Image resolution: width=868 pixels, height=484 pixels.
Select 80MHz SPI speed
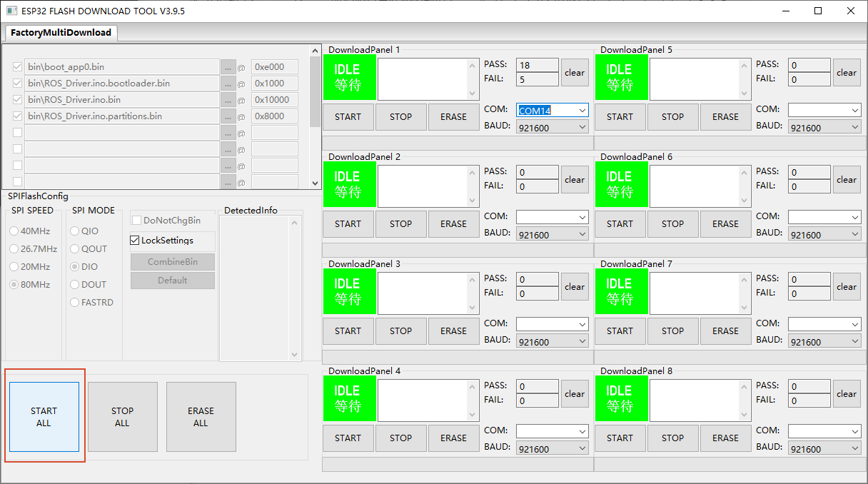point(14,285)
